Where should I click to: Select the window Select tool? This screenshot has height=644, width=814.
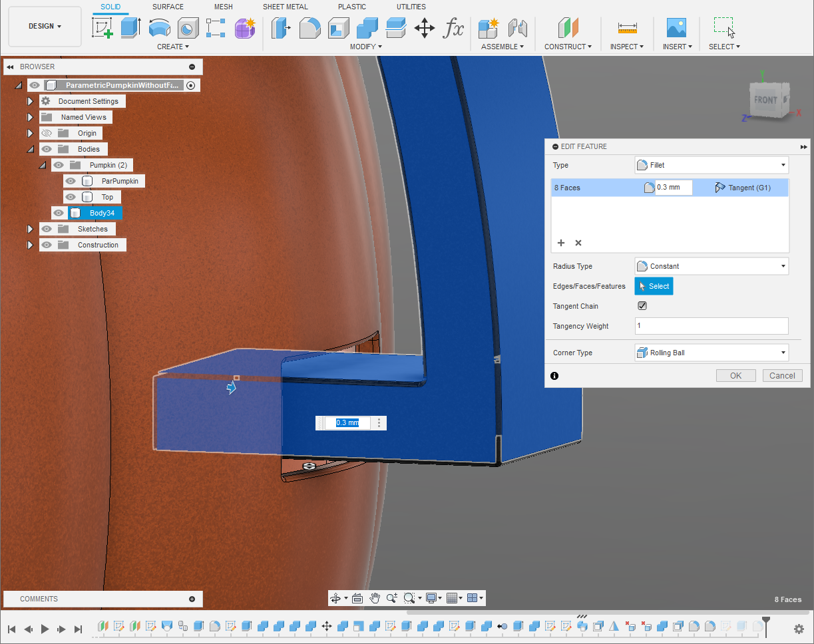pos(724,28)
